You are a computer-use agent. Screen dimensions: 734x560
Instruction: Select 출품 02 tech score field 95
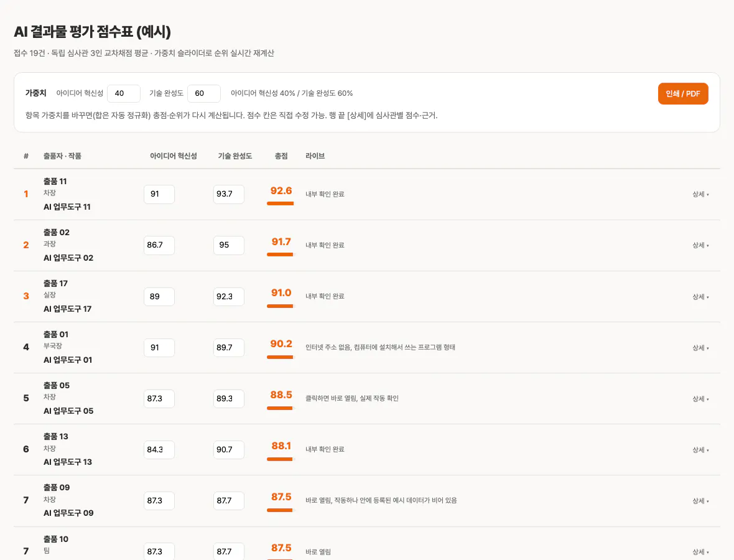[229, 245]
